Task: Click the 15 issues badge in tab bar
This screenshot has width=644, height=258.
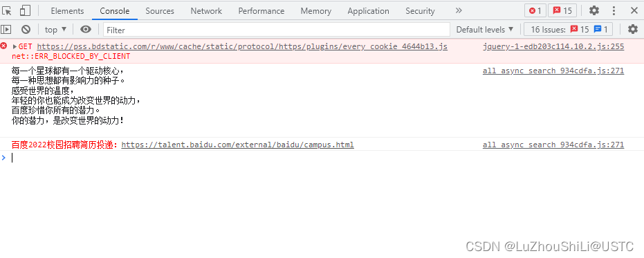Action: (x=562, y=10)
